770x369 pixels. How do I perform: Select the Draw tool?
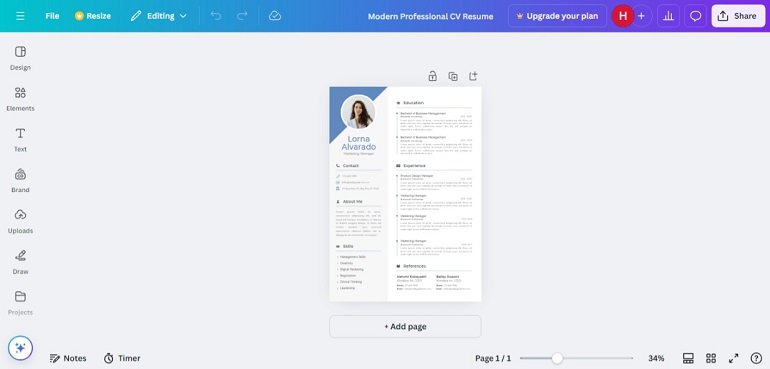point(20,262)
